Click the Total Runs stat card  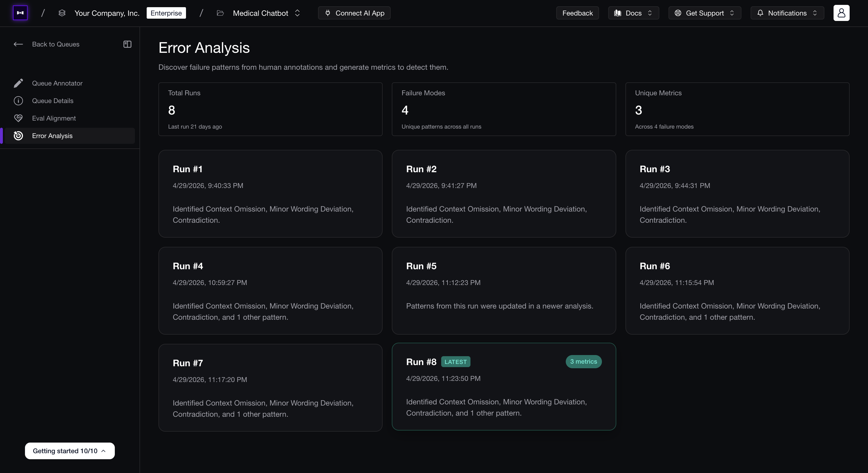(x=270, y=109)
